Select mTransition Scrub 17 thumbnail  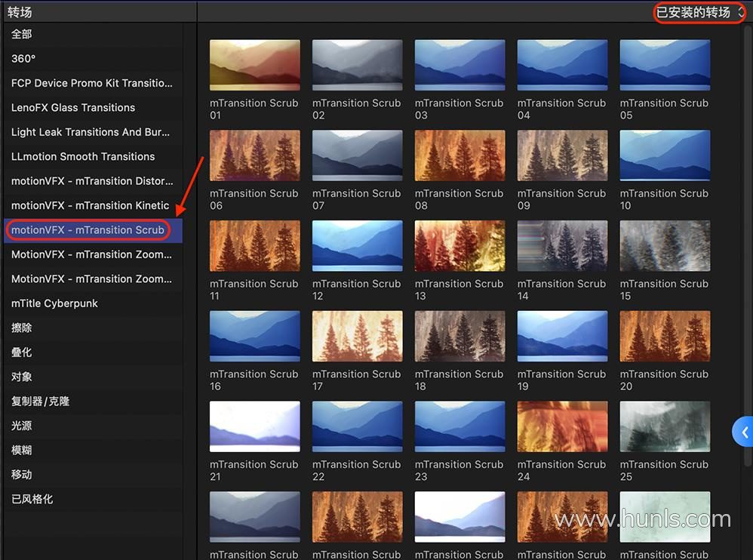[358, 336]
